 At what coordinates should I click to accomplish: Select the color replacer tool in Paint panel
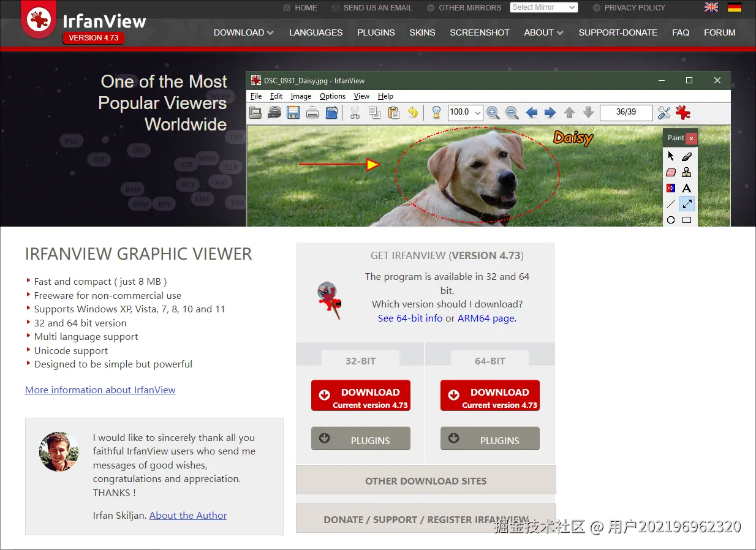click(671, 188)
